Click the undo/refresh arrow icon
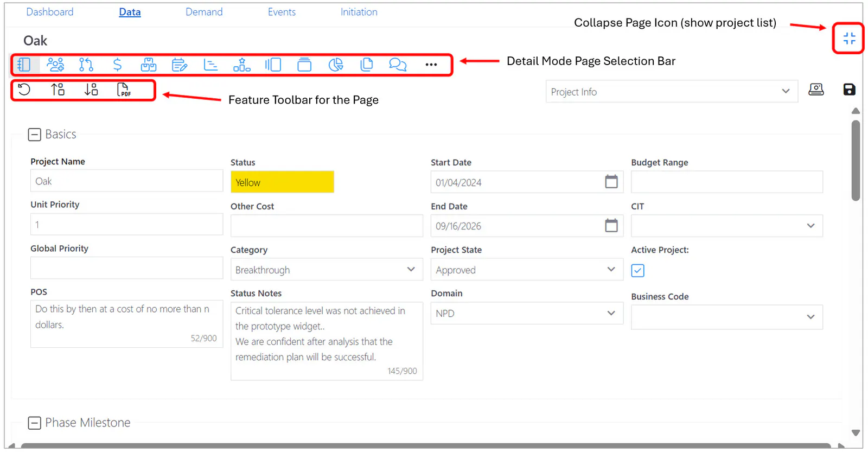The width and height of the screenshot is (868, 452). pos(24,90)
